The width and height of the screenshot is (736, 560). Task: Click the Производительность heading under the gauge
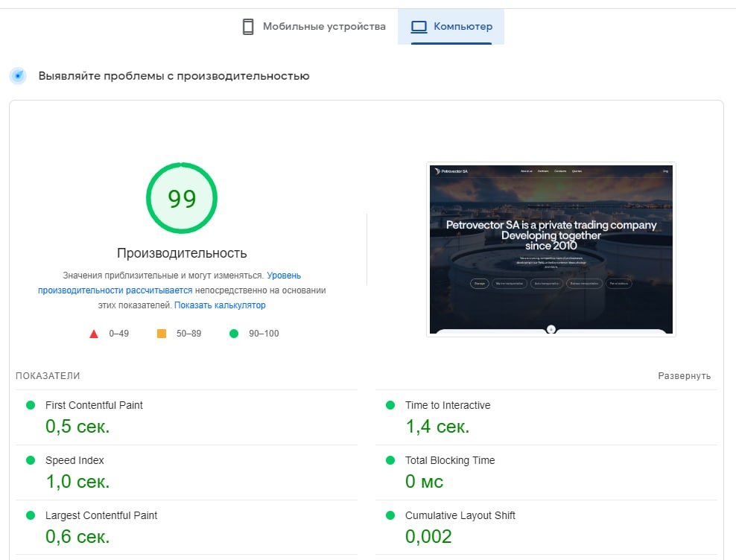(182, 253)
